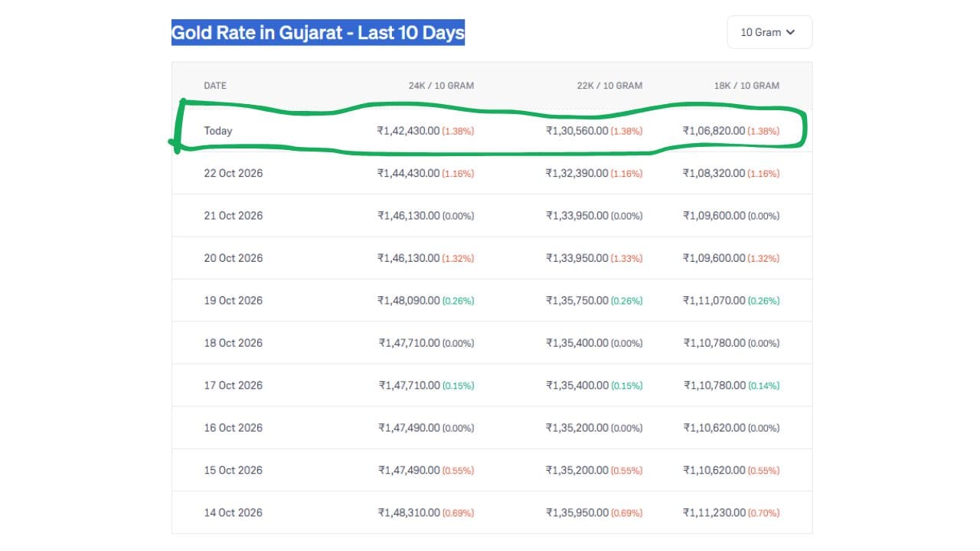The width and height of the screenshot is (980, 551).
Task: Click the '19 Oct 2026' date cell
Action: point(234,301)
